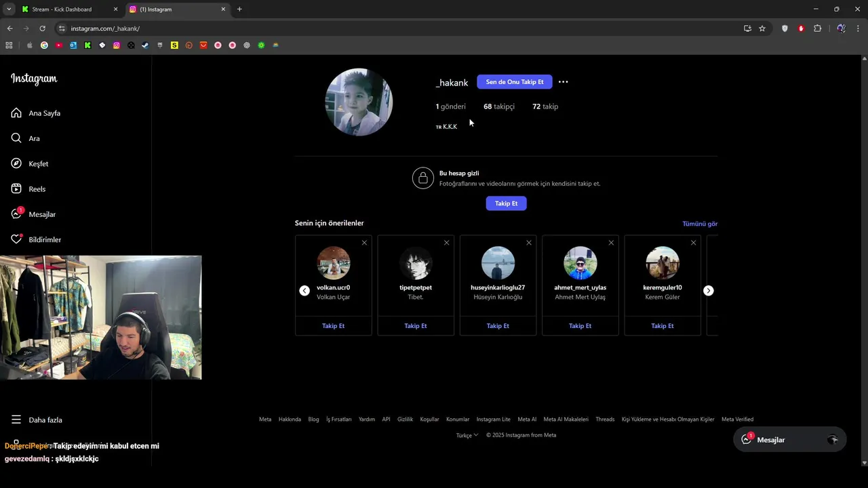Open the Chrome extensions puzzle icon
This screenshot has width=868, height=488.
point(817,28)
